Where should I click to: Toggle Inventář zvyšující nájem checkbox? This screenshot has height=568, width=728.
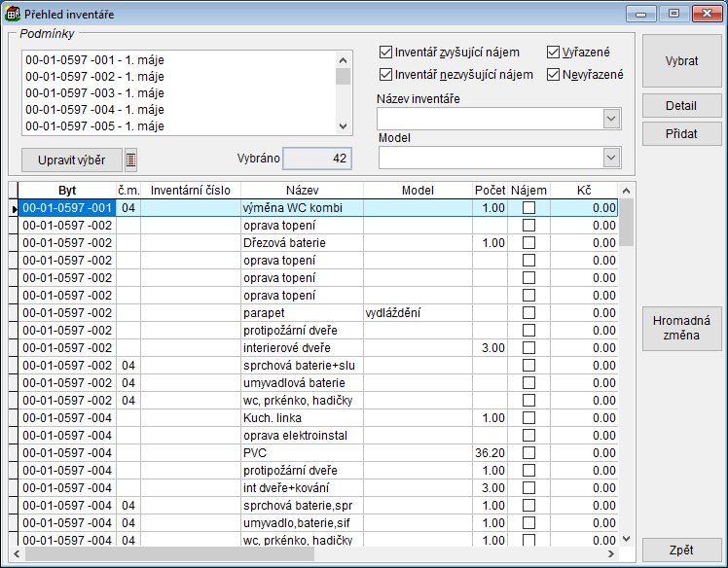tap(386, 53)
